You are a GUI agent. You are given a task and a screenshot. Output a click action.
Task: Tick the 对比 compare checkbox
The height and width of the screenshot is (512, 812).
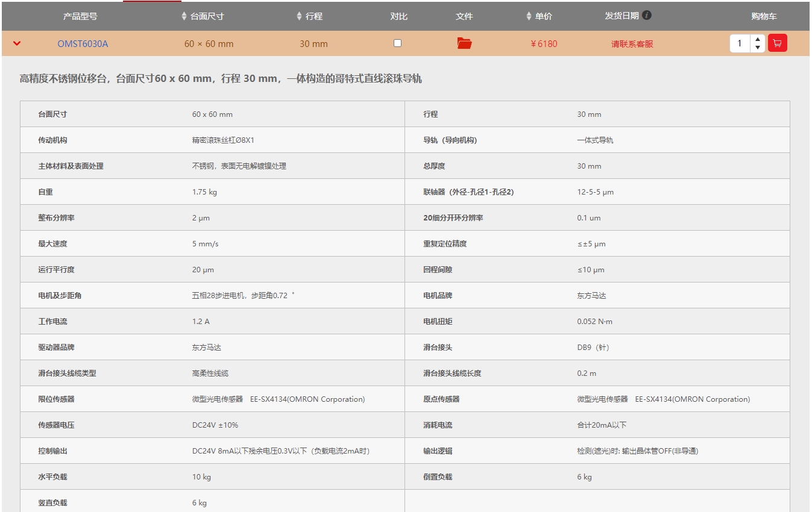click(397, 43)
